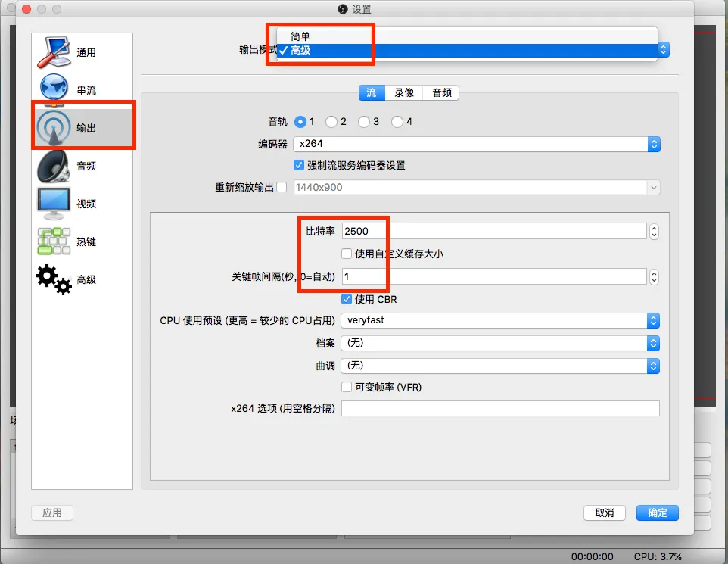This screenshot has width=728, height=564.
Task: Enable 使用自定义缓存大小 checkbox
Action: point(347,254)
